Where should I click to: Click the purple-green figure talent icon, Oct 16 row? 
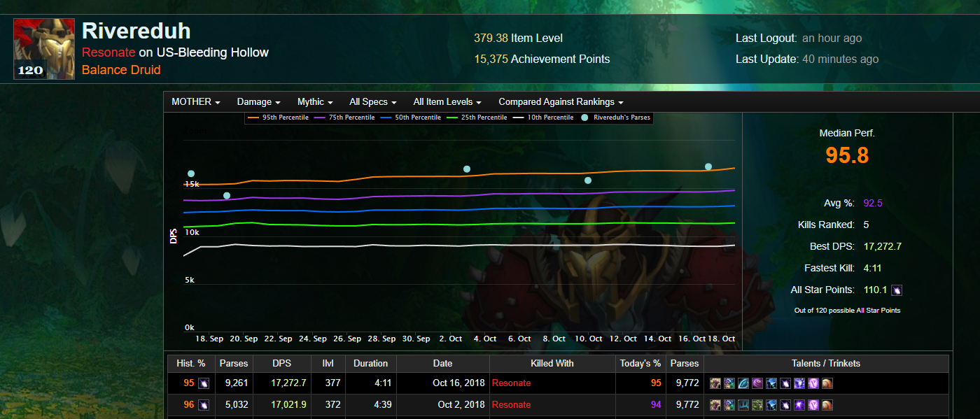click(729, 383)
